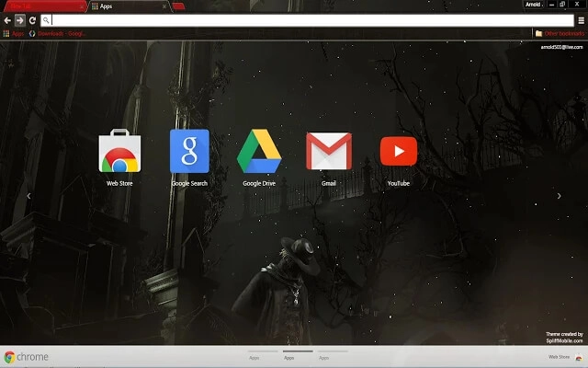Select the first Apps page indicator
Viewport: 588px width, 368px height.
click(263, 354)
